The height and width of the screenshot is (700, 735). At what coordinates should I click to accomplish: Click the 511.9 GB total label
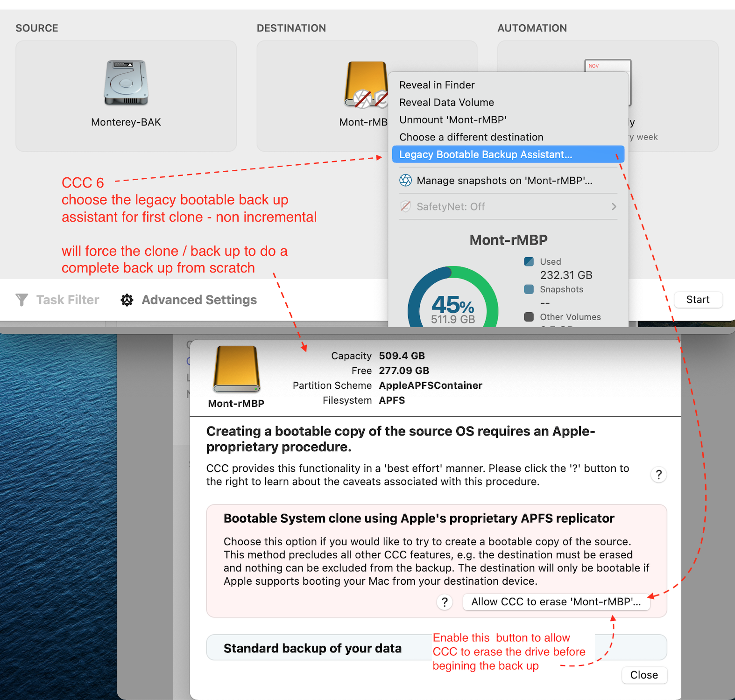[x=452, y=319]
